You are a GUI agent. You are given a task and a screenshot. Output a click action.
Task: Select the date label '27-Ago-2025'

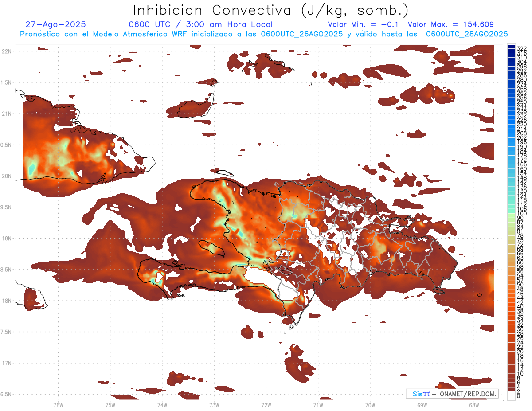pyautogui.click(x=56, y=25)
